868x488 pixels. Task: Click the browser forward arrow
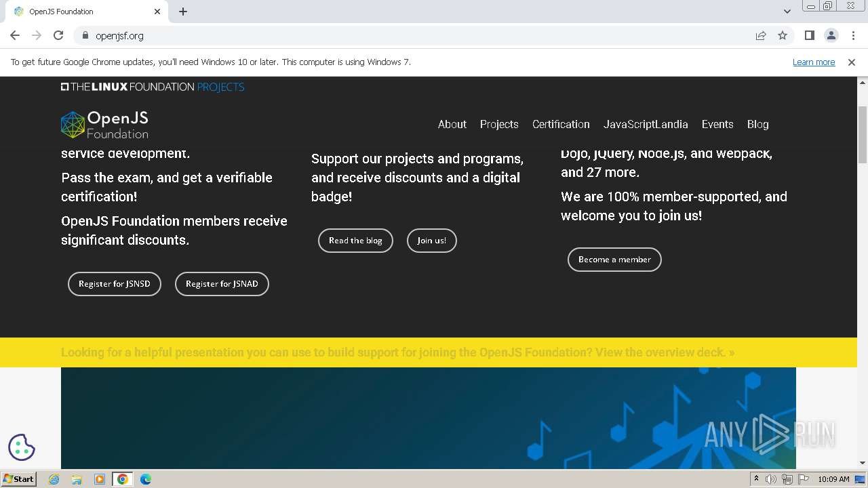click(37, 35)
